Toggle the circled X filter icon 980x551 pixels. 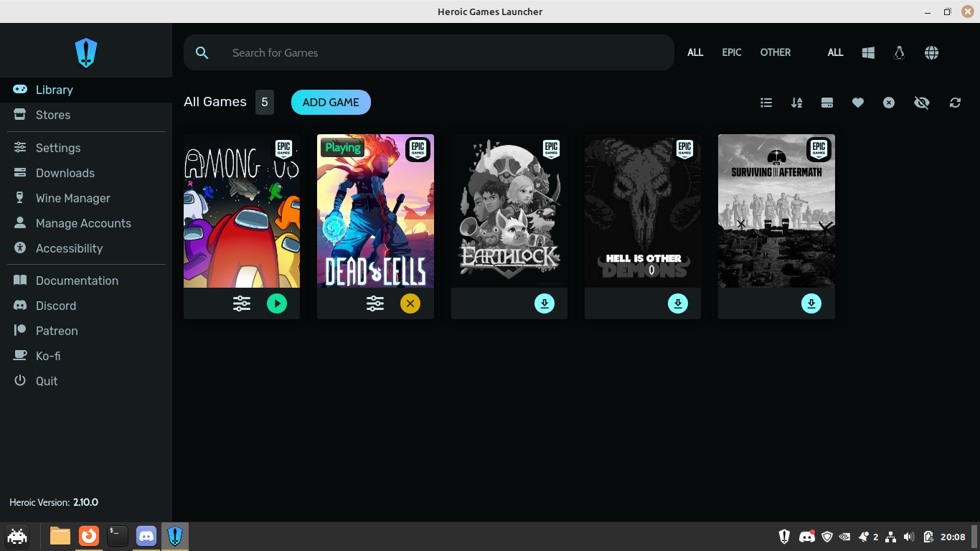(889, 103)
